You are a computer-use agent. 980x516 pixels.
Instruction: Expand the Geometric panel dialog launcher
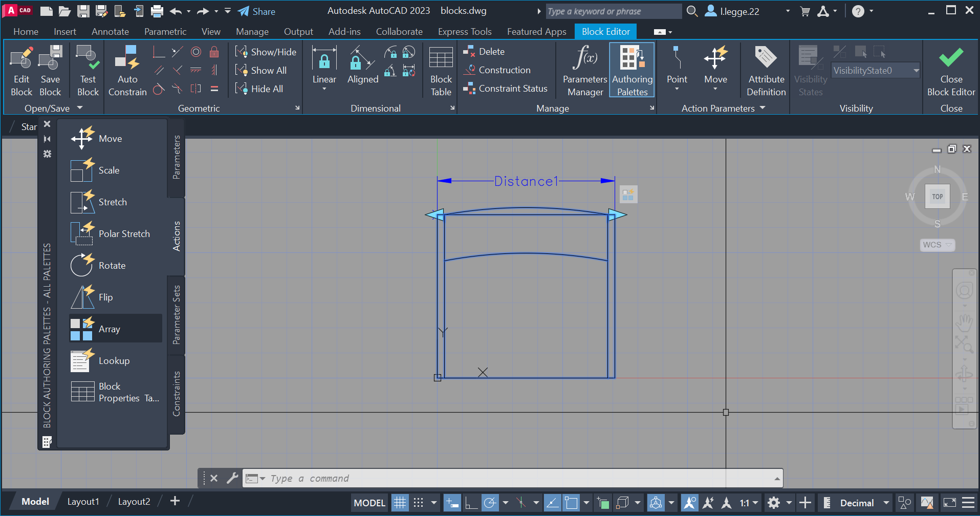pos(297,108)
